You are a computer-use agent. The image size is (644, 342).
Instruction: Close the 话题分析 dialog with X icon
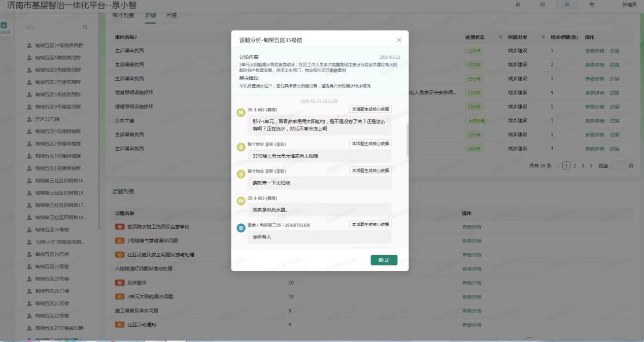399,40
